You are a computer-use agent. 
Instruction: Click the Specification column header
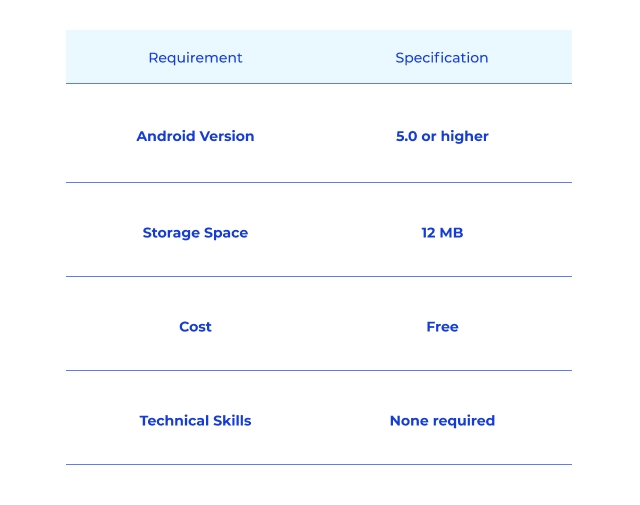point(442,58)
